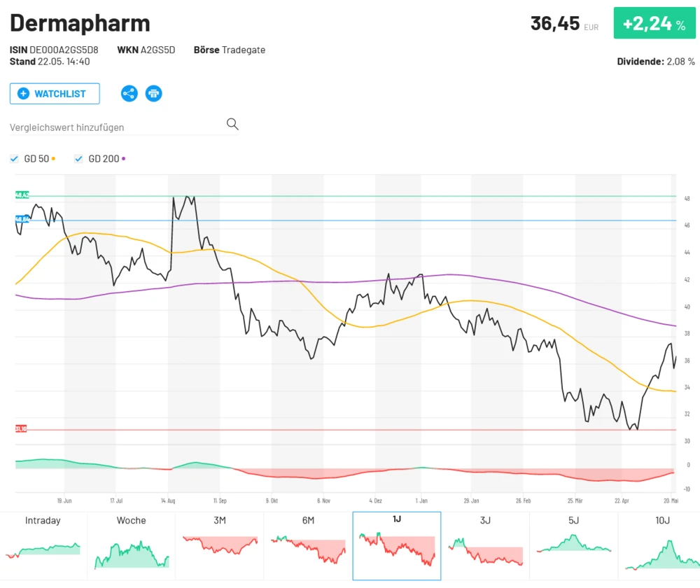Switch to the 6M timeframe
The width and height of the screenshot is (700, 588).
308,546
